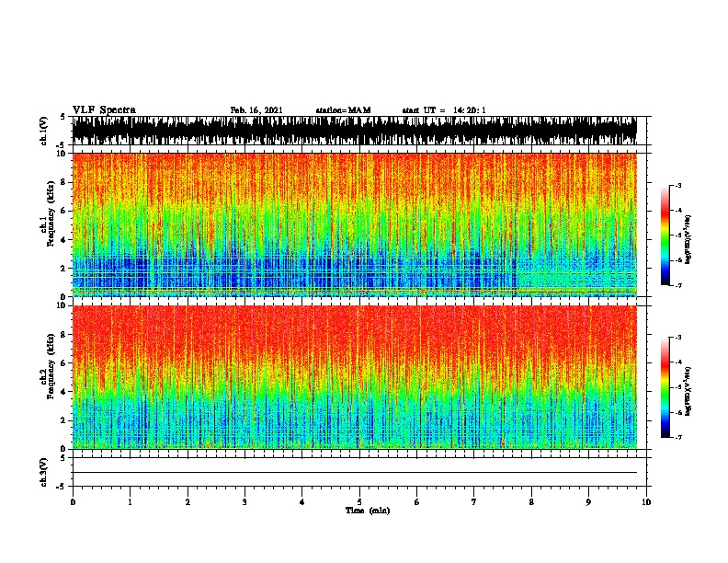Click the "-3" tick on the ch.2 colorbar
Viewport: 728px width, 563px height.
pos(677,338)
